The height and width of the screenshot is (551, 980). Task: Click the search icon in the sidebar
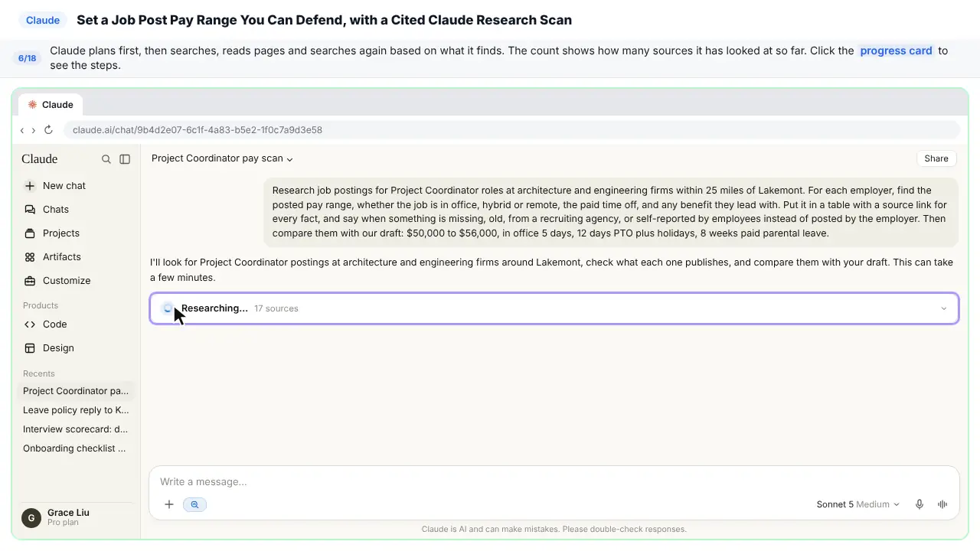(x=106, y=159)
